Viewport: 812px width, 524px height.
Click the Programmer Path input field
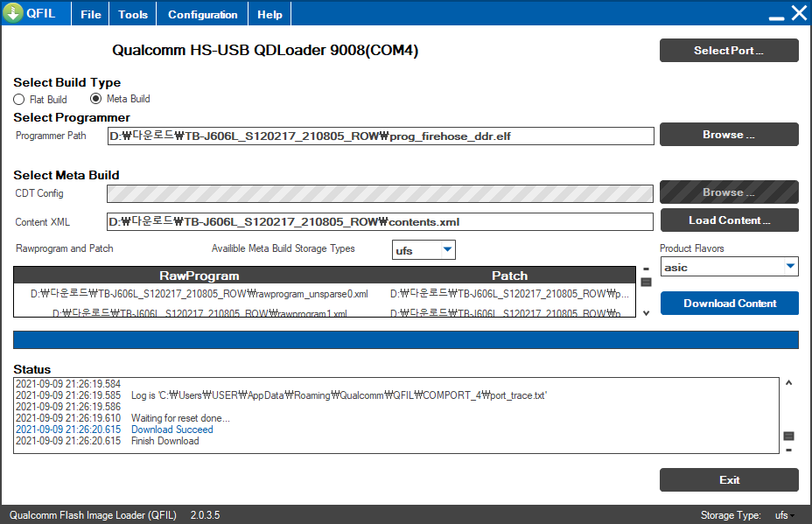click(381, 136)
